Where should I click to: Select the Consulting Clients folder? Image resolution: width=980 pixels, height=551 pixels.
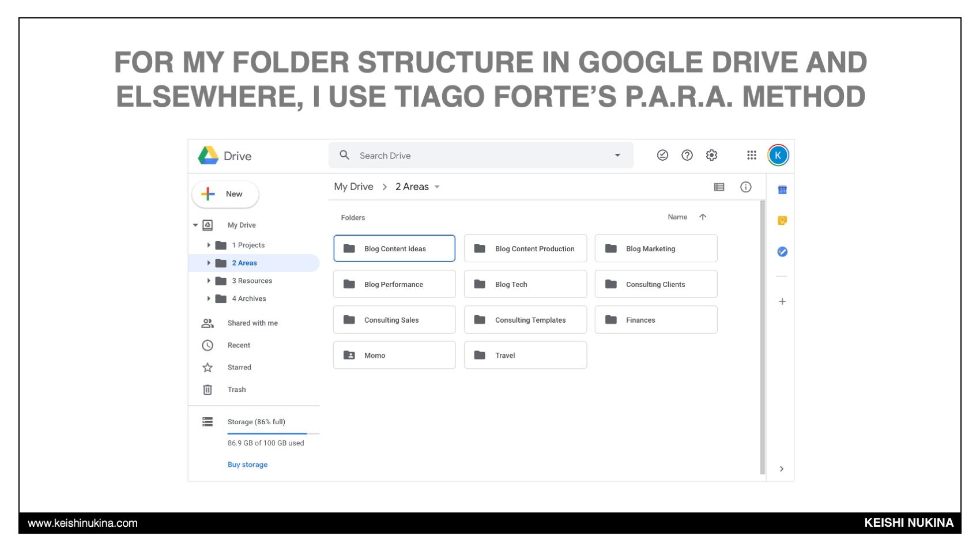coord(656,284)
